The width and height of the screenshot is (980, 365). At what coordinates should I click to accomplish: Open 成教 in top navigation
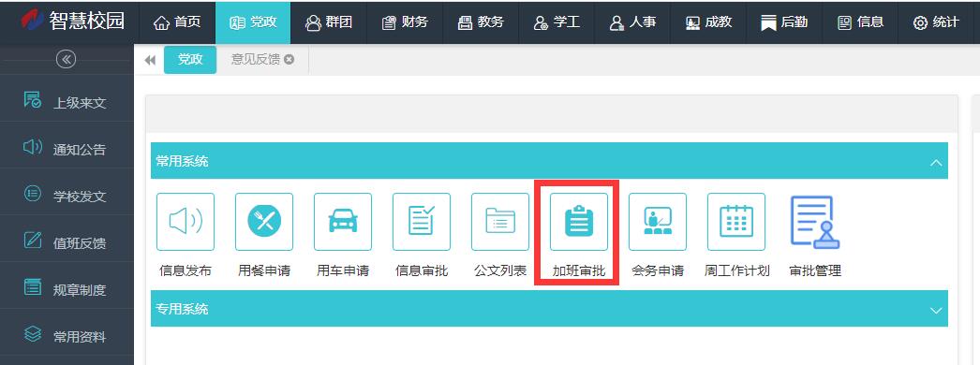tap(708, 22)
